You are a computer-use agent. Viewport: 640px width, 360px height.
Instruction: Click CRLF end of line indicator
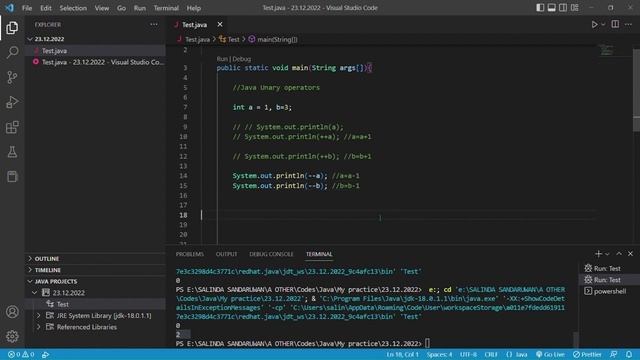pos(491,354)
